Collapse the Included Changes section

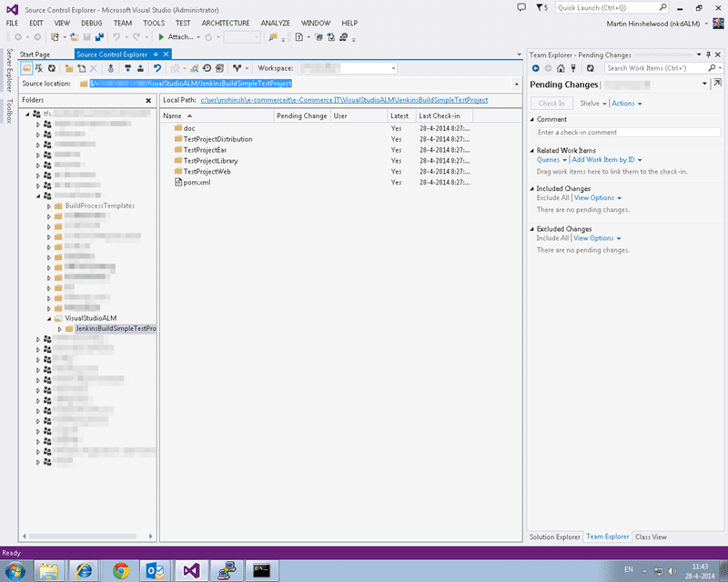click(532, 188)
